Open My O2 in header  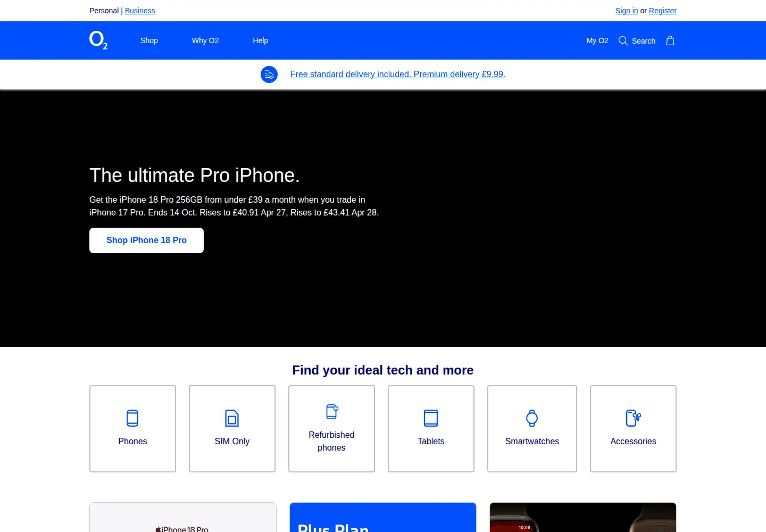597,40
